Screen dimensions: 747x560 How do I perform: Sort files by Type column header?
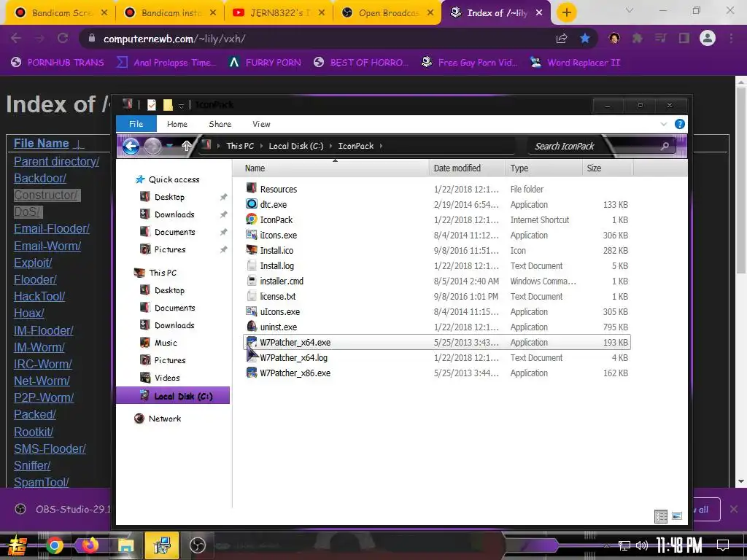coord(543,168)
